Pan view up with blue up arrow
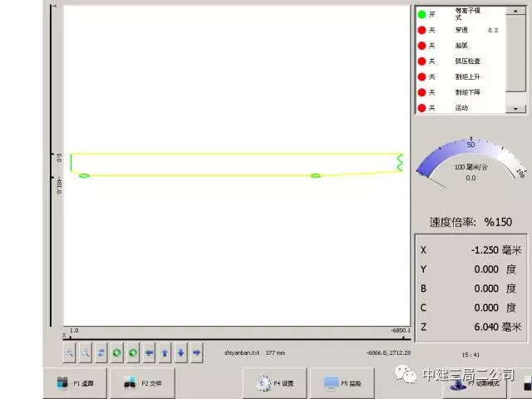Viewport: 532px width, 399px height. pos(165,352)
